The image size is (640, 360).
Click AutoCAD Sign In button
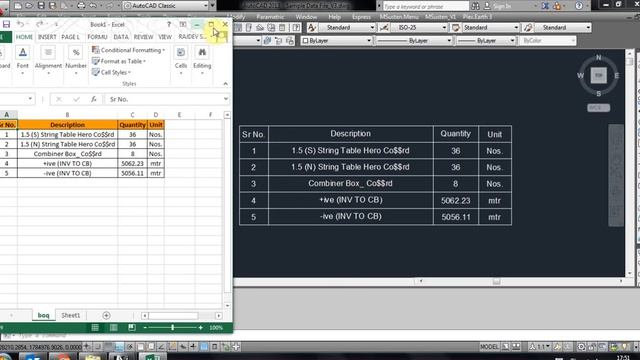[499, 6]
